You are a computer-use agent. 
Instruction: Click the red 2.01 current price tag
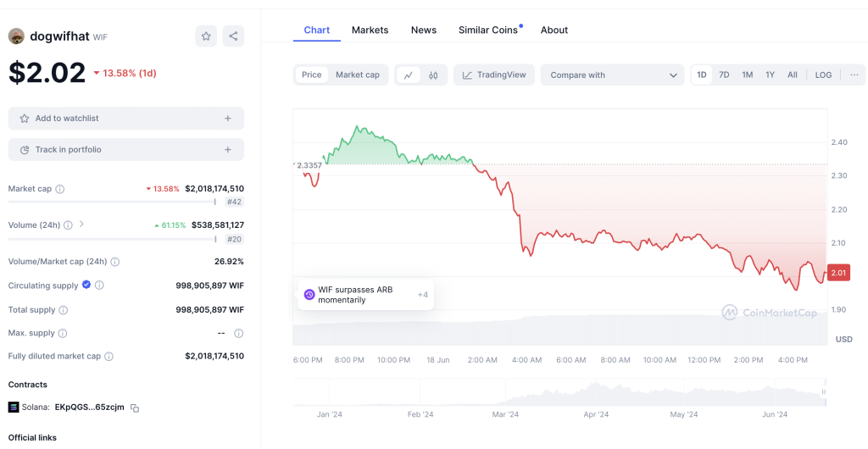[x=838, y=272]
